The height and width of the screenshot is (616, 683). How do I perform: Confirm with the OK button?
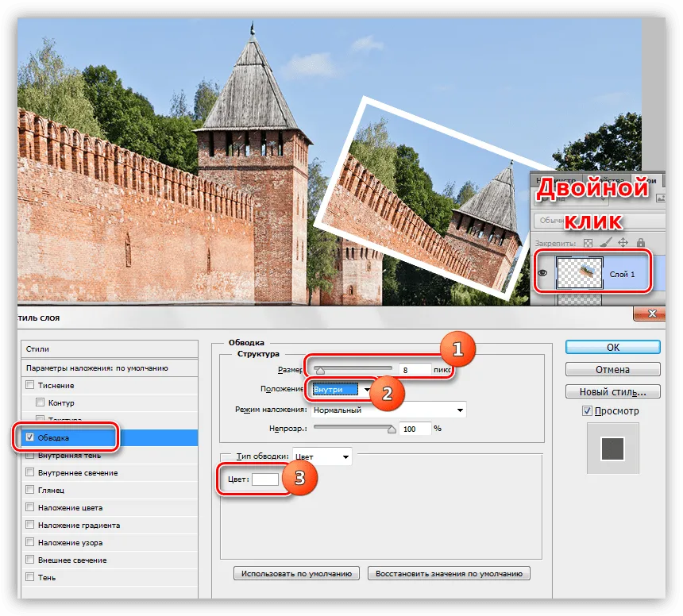613,347
